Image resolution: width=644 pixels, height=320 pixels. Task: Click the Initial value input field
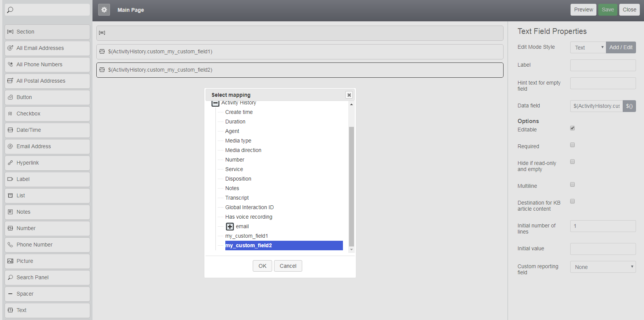click(x=603, y=249)
